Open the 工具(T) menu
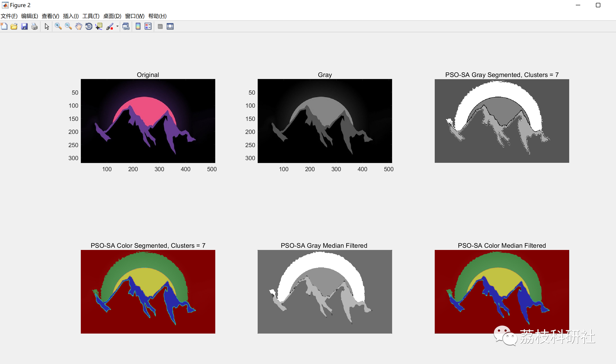 [91, 16]
